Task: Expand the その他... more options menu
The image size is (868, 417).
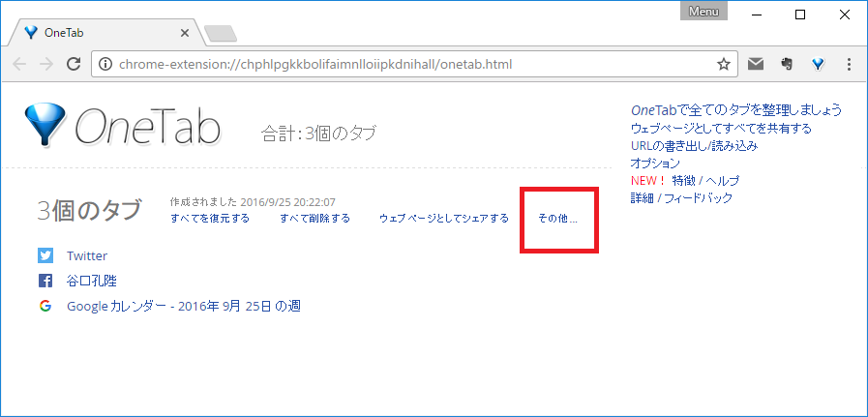Action: [x=557, y=218]
